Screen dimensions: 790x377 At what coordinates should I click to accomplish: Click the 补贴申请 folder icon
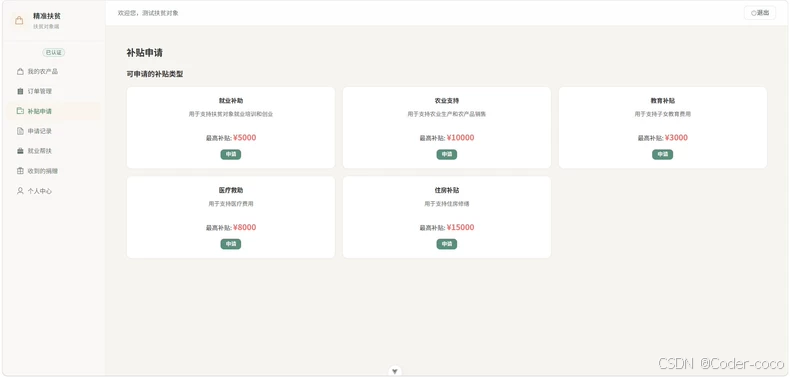(x=20, y=111)
